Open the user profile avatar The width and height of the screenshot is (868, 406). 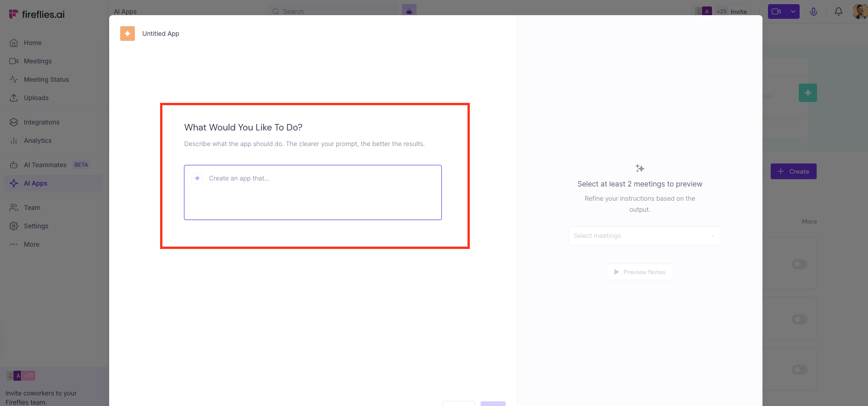[x=859, y=11]
